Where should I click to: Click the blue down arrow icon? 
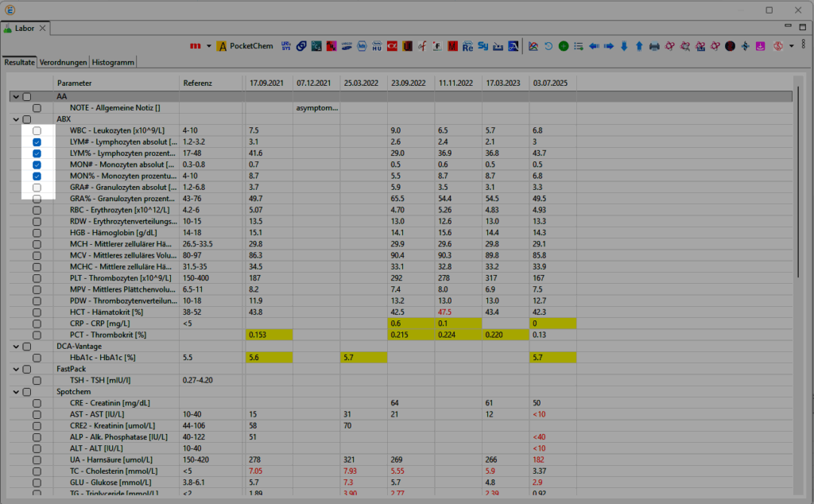click(624, 46)
